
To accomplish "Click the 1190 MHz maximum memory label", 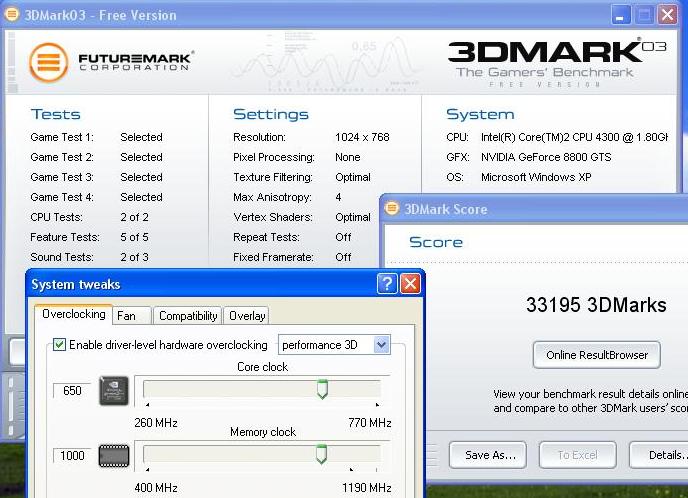I will point(367,488).
